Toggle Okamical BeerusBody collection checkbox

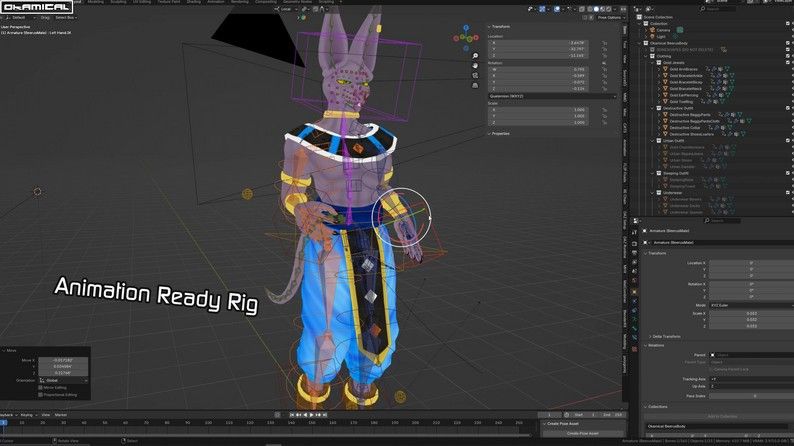pyautogui.click(x=788, y=43)
